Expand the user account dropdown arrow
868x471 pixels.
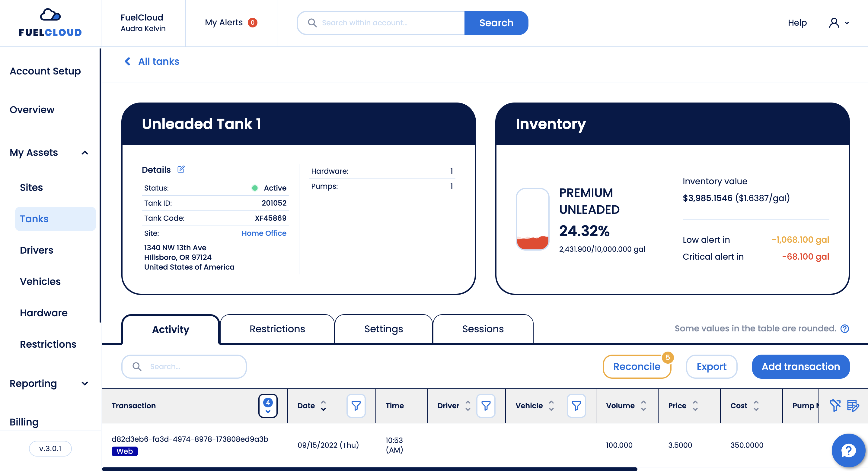[x=847, y=23]
